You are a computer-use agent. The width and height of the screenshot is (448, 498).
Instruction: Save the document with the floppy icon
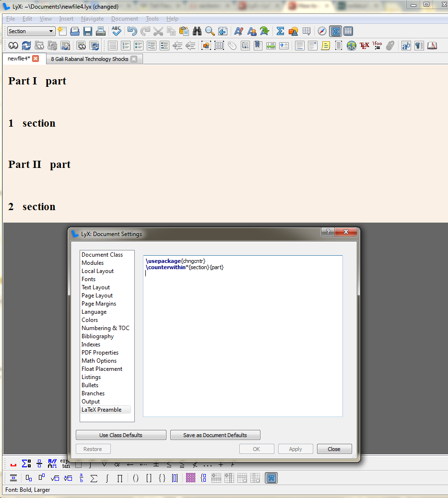[x=88, y=31]
